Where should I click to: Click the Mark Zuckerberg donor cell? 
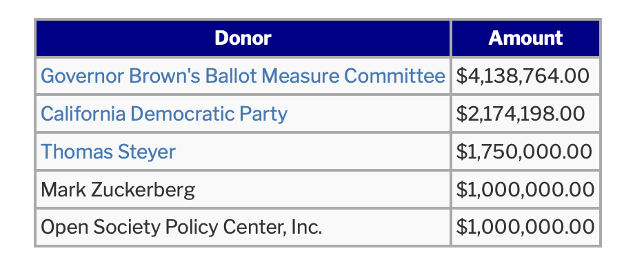(243, 190)
